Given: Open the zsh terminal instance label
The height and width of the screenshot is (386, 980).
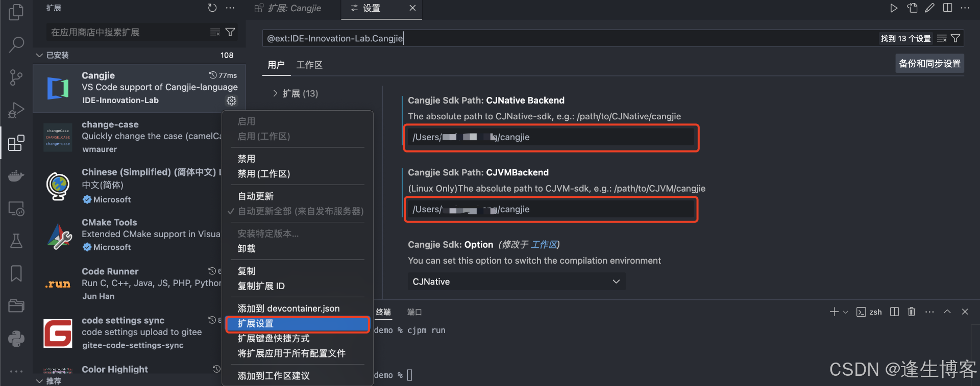Looking at the screenshot, I should (869, 312).
